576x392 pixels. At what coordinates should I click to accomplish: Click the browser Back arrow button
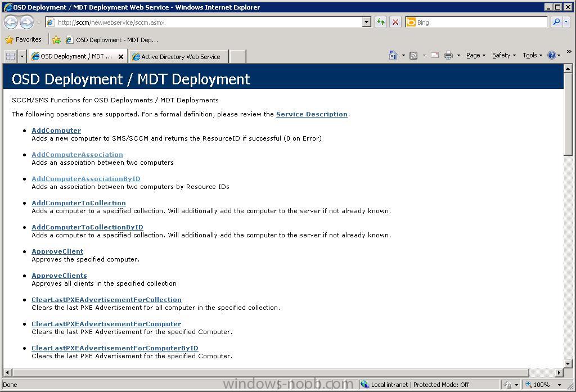pos(11,22)
